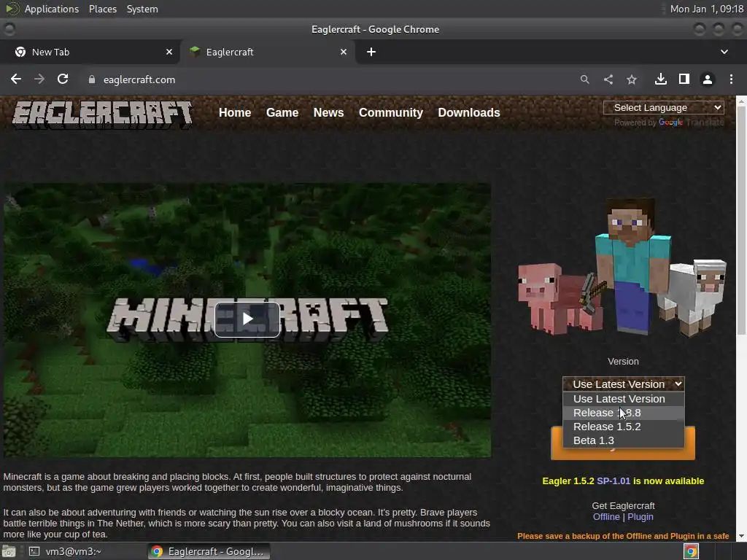Click the browser forward arrow
Screen dimensions: 747x560
[39, 79]
